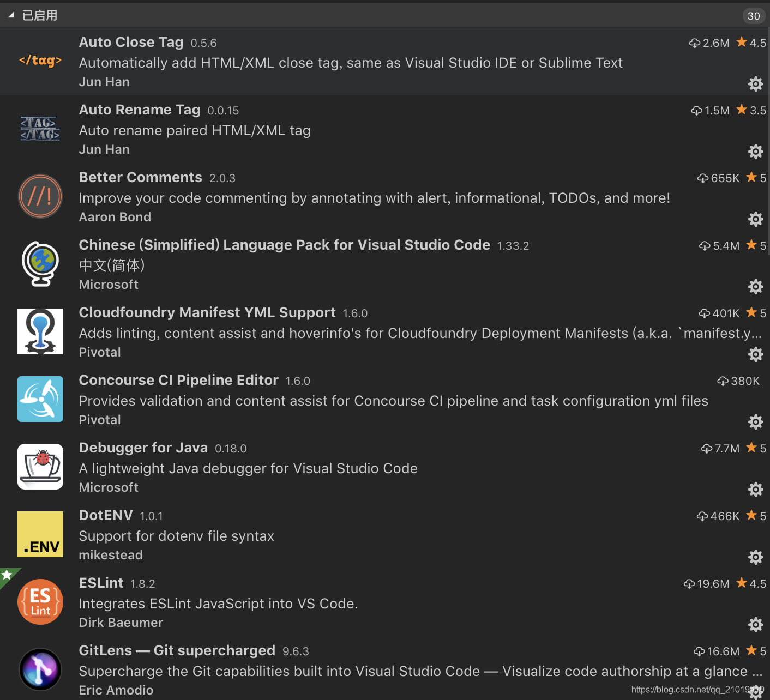Viewport: 770px width, 700px height.
Task: Click 'Support for dotenv file syntax' description
Action: coord(177,536)
